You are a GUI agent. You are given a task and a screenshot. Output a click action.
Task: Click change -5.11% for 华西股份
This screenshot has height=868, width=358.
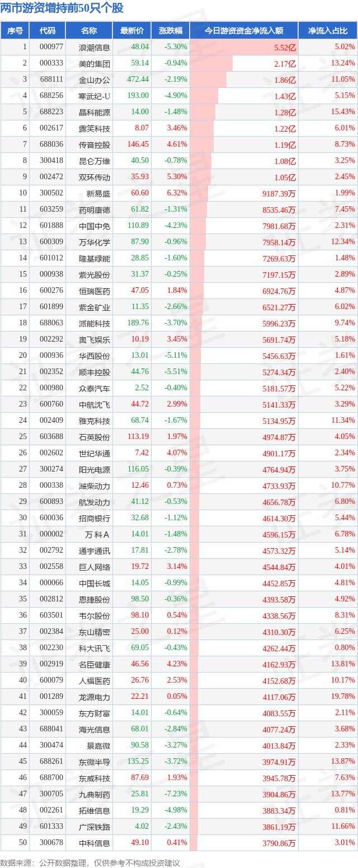point(176,356)
